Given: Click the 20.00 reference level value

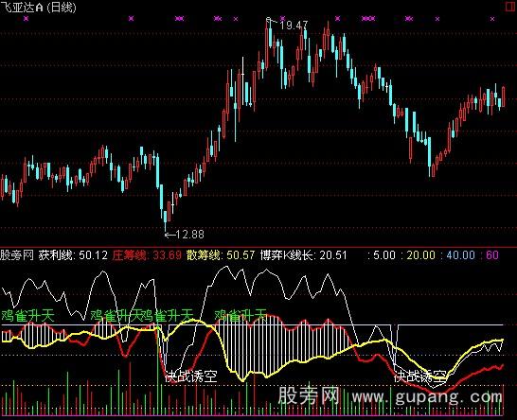Looking at the screenshot, I should point(420,255).
